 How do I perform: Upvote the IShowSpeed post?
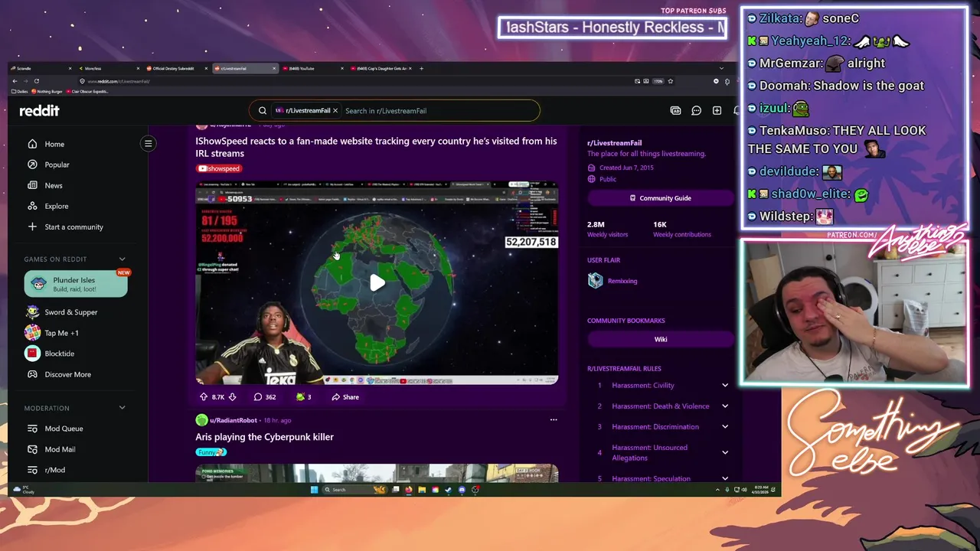click(x=203, y=397)
